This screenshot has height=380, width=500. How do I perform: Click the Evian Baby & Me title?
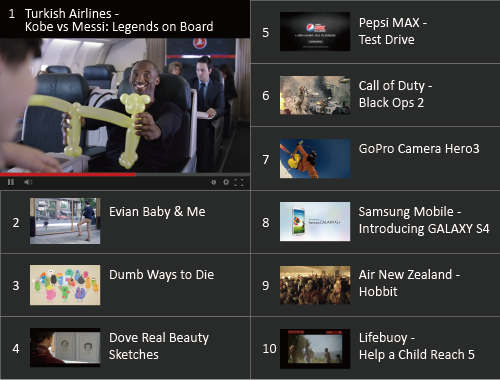[x=157, y=212]
